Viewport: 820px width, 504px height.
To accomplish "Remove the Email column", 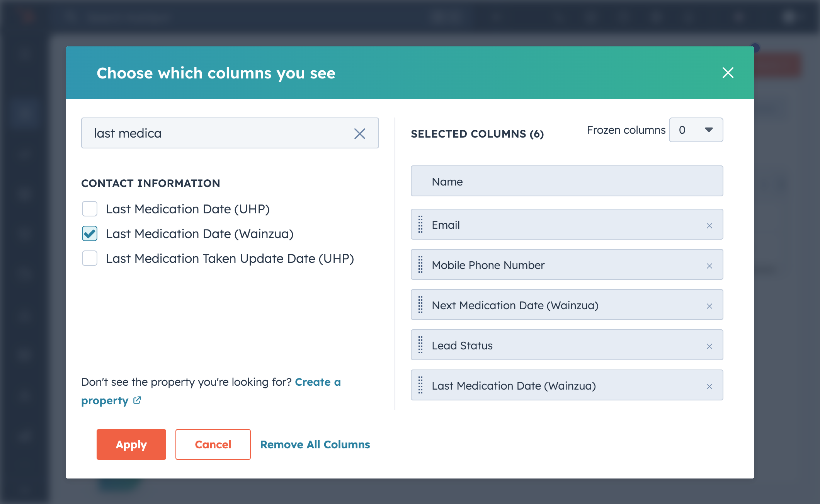I will (x=709, y=226).
